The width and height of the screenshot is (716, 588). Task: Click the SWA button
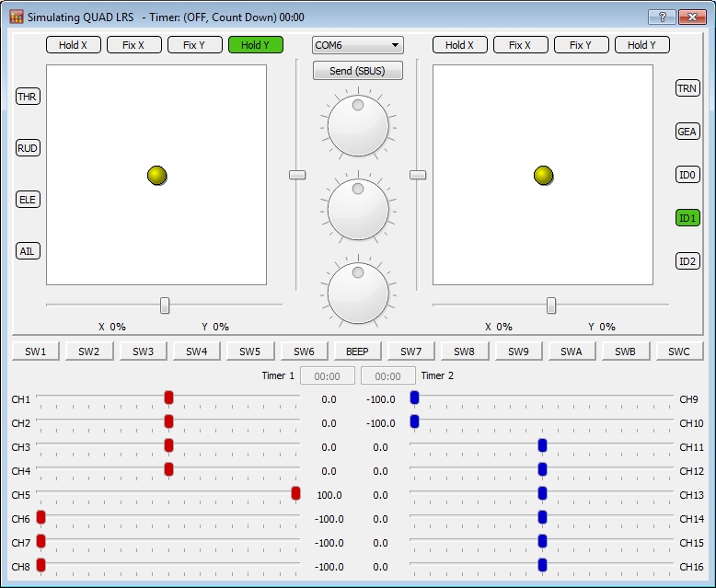[572, 352]
